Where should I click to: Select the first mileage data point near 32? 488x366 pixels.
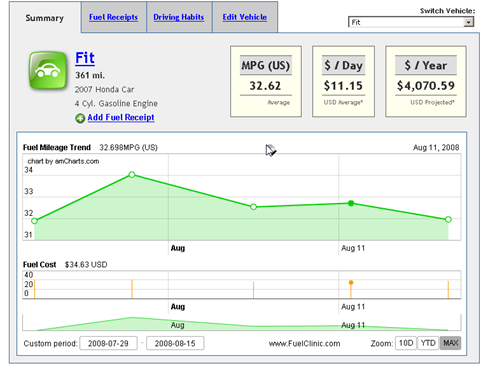click(34, 221)
